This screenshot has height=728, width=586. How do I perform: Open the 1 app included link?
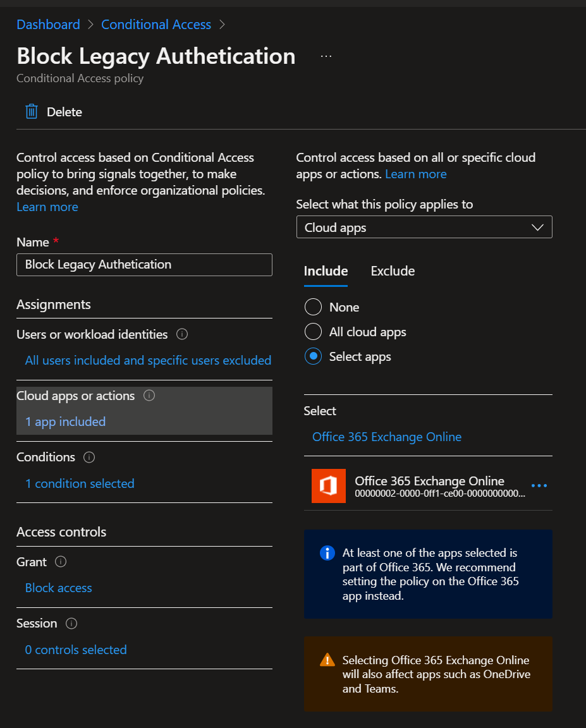(x=66, y=422)
